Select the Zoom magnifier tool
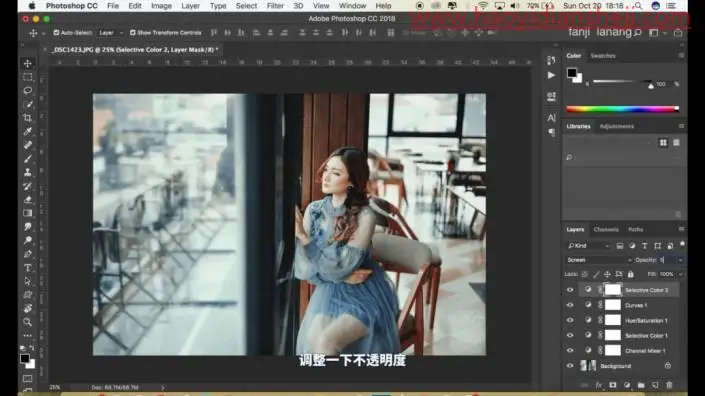The height and width of the screenshot is (396, 705). pos(28,322)
